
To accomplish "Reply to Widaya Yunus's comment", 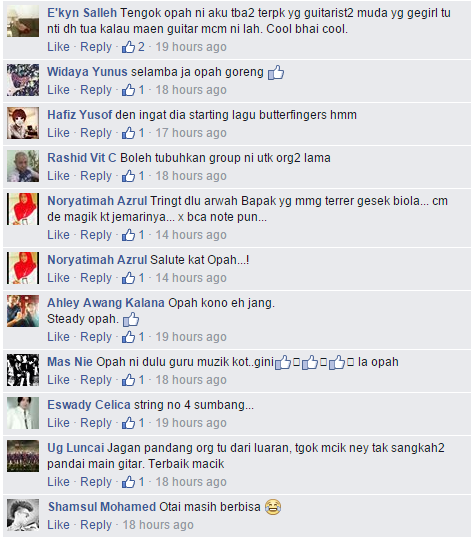I will click(x=96, y=90).
